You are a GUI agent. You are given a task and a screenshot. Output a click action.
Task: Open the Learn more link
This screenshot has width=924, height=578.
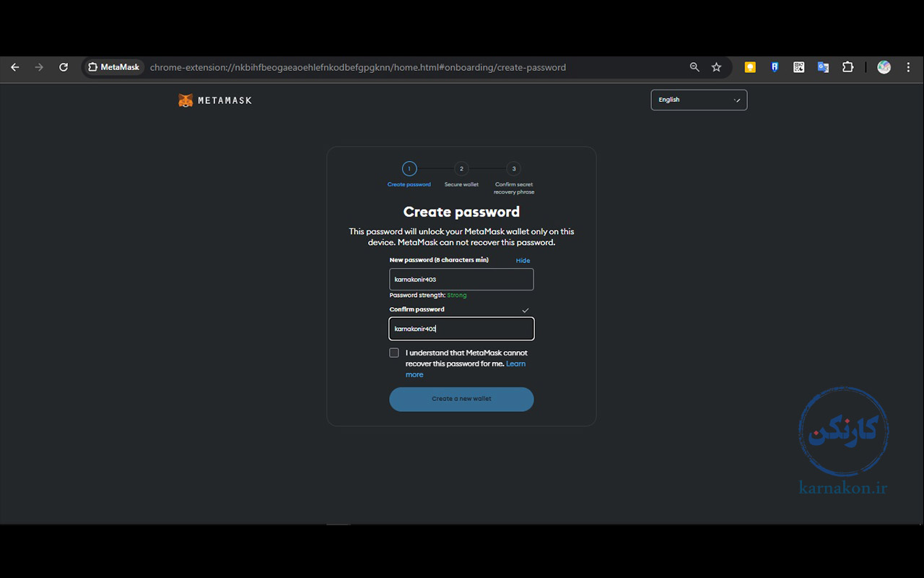pos(466,369)
